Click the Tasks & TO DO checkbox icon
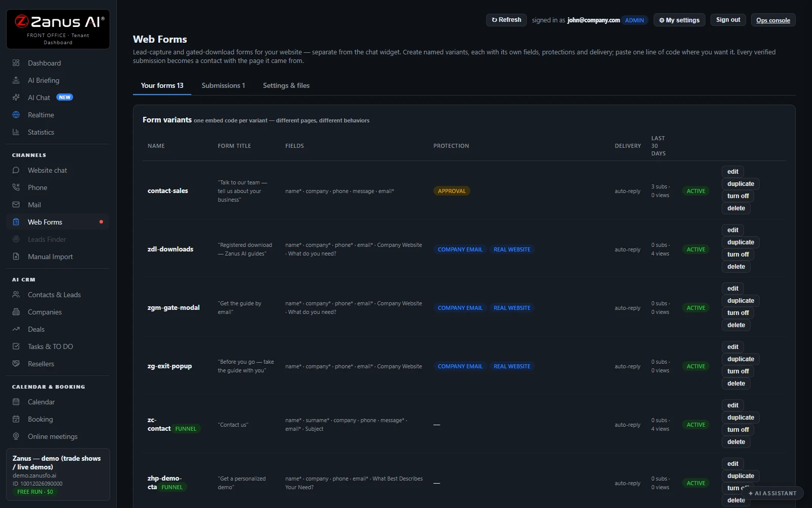 [16, 346]
